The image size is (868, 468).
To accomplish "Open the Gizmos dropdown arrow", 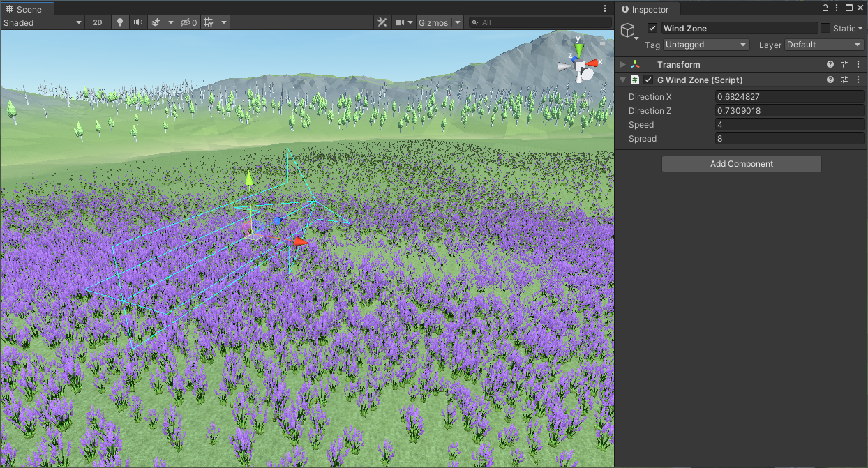I will pos(458,22).
